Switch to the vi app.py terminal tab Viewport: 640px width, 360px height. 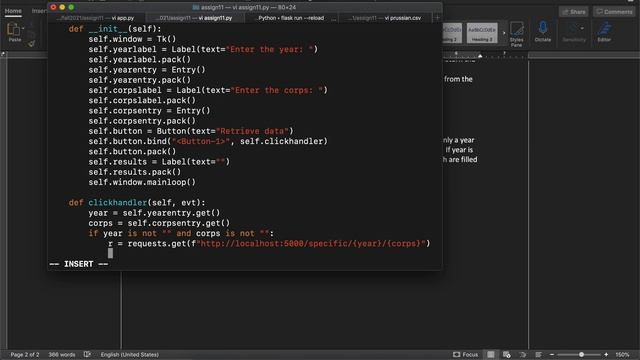coord(97,18)
